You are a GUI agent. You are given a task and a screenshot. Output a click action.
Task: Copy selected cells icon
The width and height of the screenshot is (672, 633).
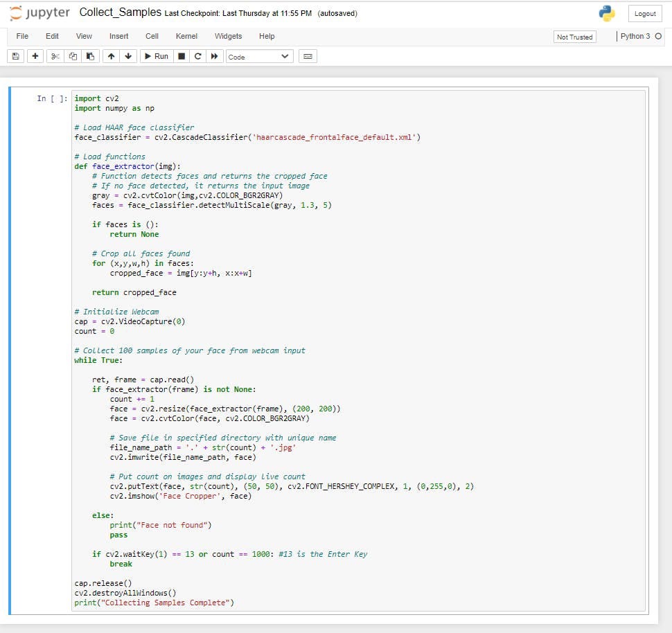(73, 56)
